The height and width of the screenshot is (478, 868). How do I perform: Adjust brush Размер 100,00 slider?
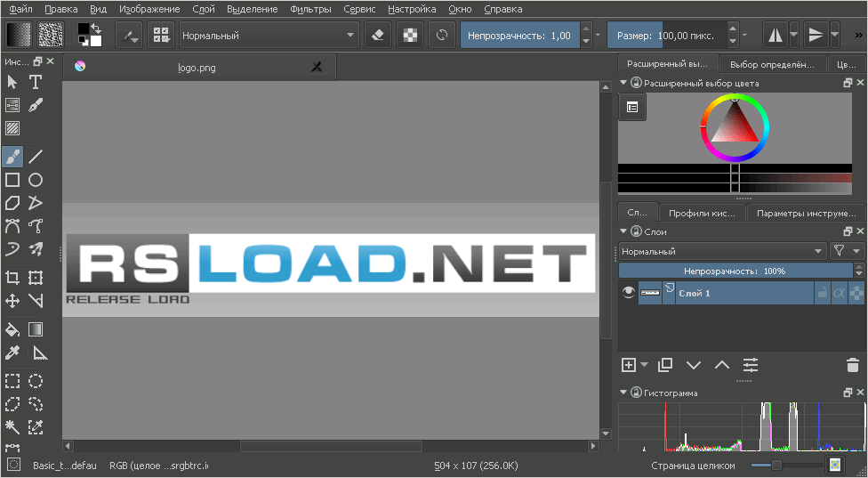(667, 36)
